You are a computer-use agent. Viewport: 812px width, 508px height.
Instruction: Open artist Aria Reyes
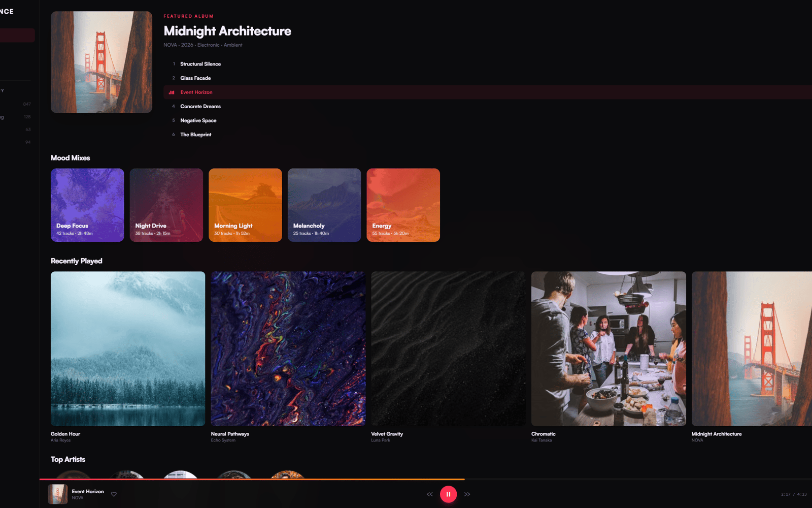coord(61,440)
